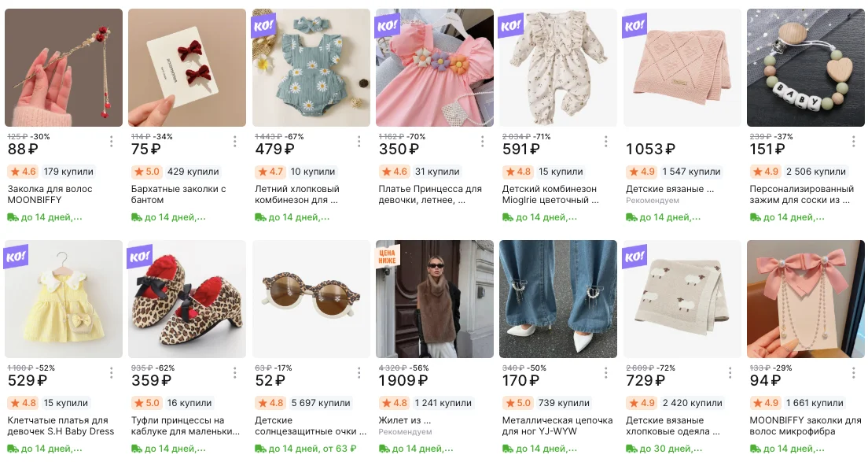Click the truck icon under the fur vest card
Screen dimensions: 868x462
382,449
